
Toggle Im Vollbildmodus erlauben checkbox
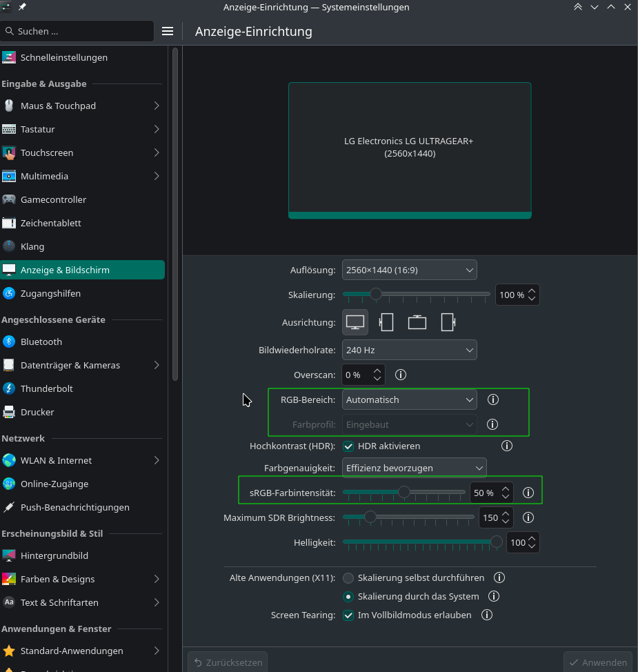pos(348,615)
